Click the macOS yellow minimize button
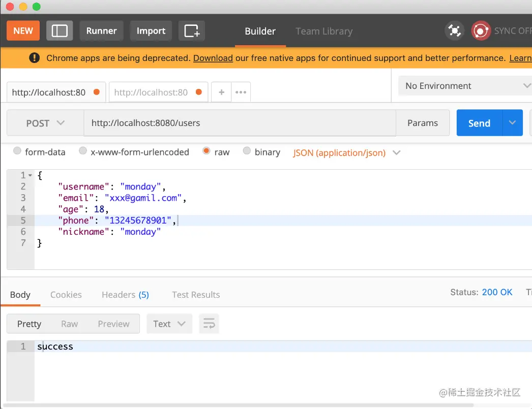The height and width of the screenshot is (409, 532). [x=23, y=7]
